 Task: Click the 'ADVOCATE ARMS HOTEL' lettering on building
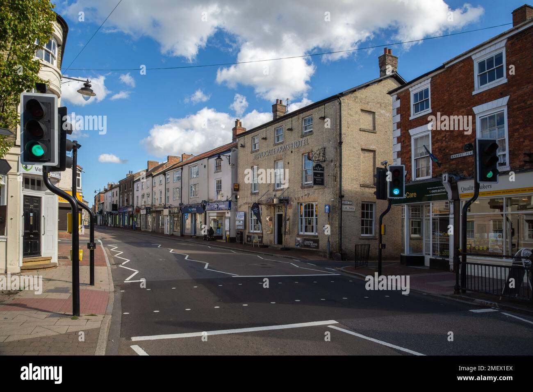[x=281, y=150]
